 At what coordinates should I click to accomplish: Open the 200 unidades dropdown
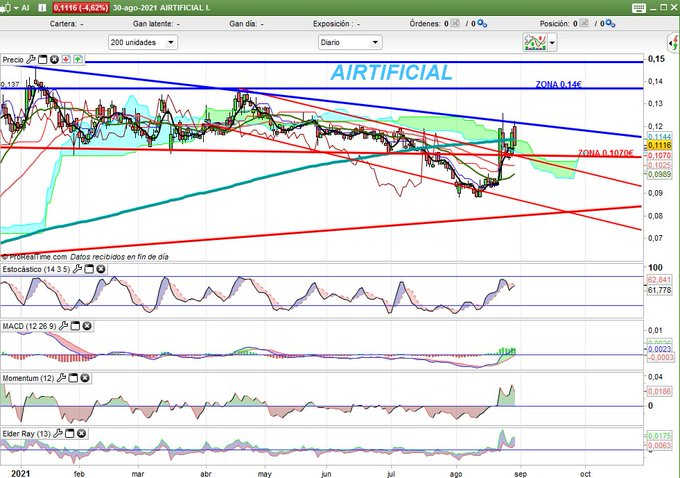[x=143, y=43]
